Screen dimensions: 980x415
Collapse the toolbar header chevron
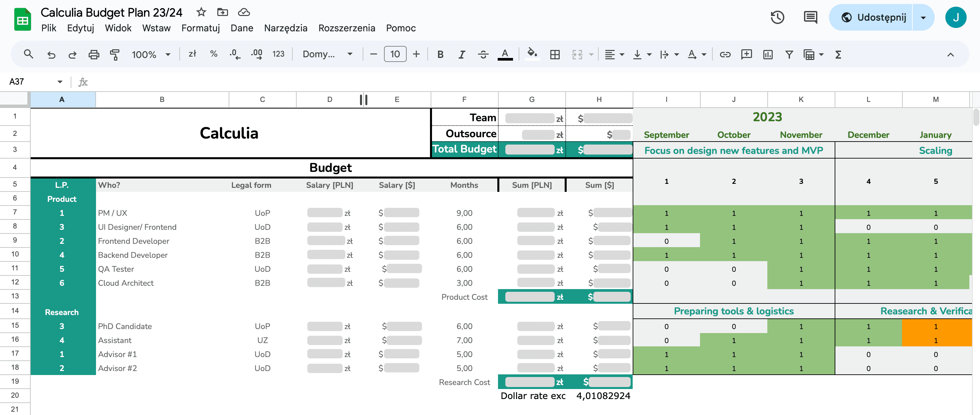coord(950,54)
